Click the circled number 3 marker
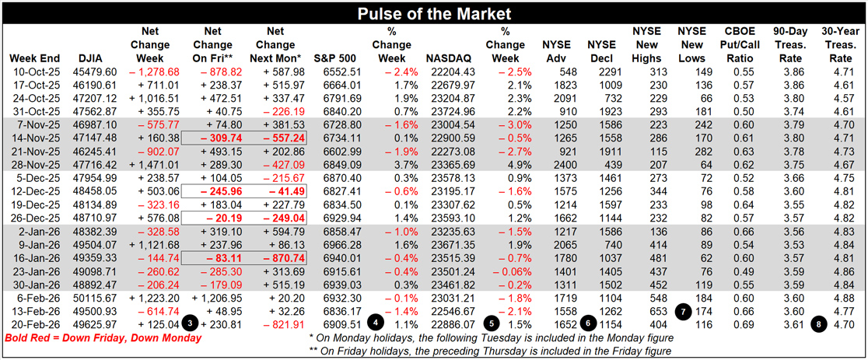The image size is (868, 360). [x=190, y=323]
